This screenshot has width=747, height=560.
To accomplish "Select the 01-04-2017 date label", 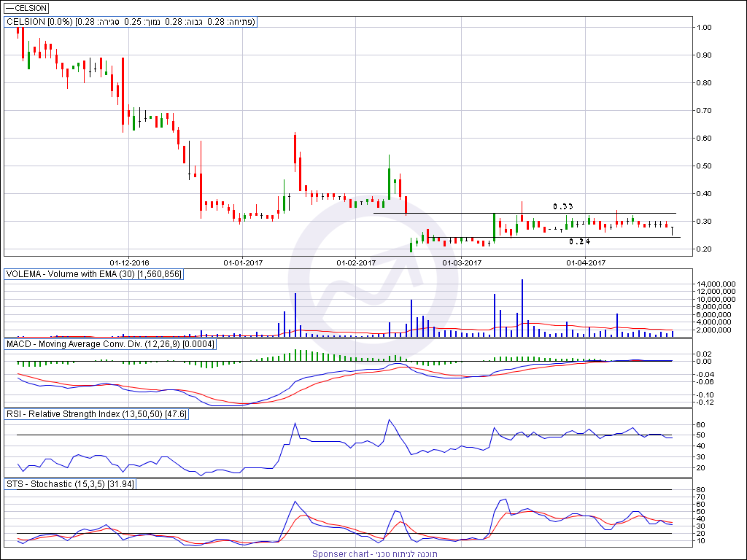I will tap(586, 262).
